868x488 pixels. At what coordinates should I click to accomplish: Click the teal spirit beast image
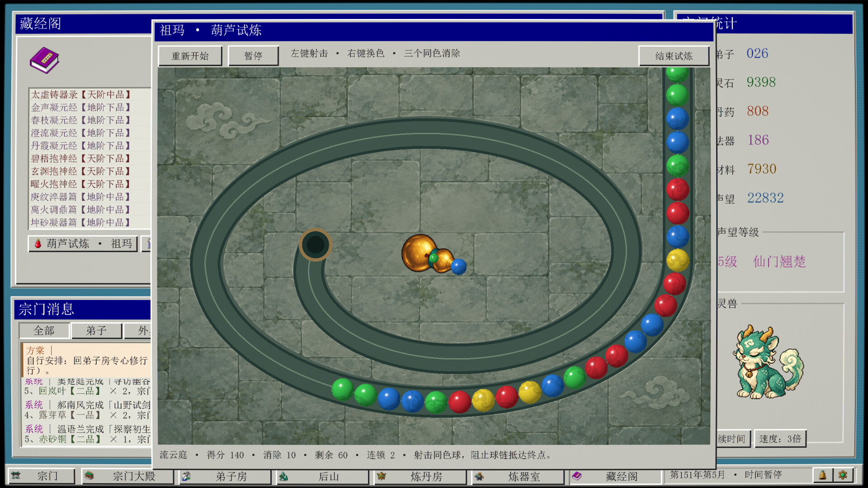click(x=768, y=362)
